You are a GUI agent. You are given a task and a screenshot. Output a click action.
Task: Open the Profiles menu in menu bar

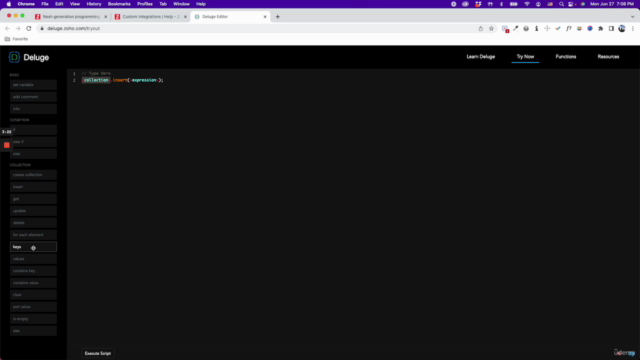pyautogui.click(x=145, y=4)
